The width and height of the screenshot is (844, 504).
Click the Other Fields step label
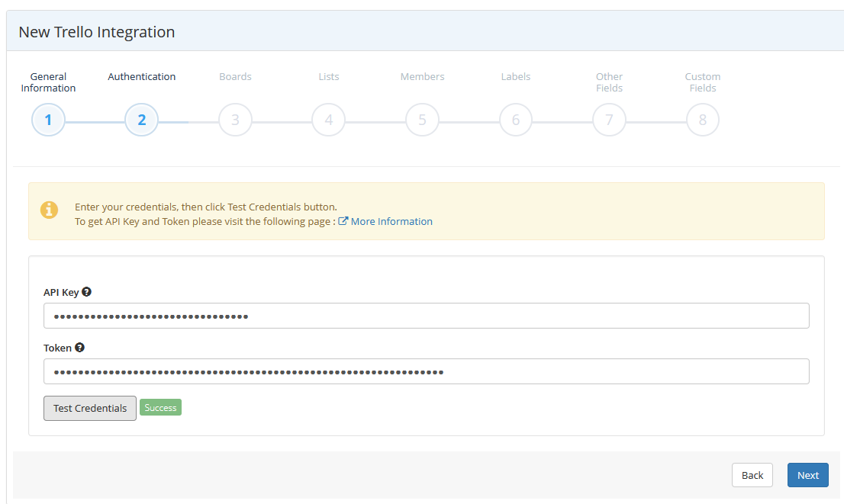pyautogui.click(x=609, y=82)
